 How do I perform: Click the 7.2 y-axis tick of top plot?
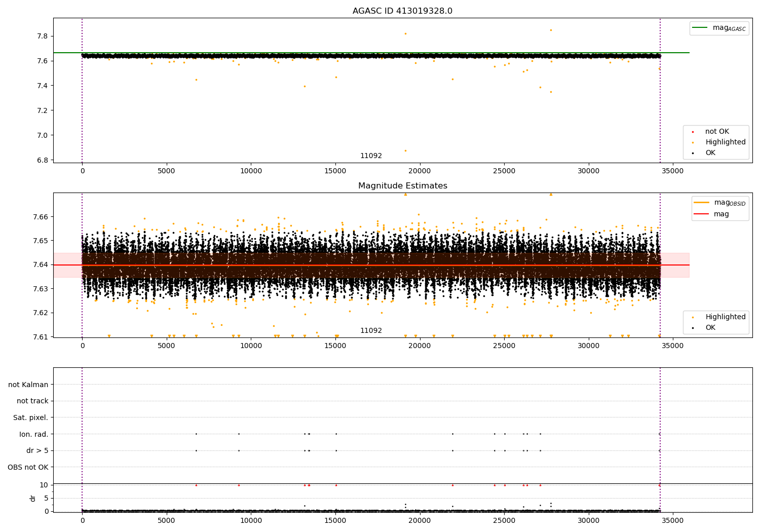pyautogui.click(x=43, y=110)
